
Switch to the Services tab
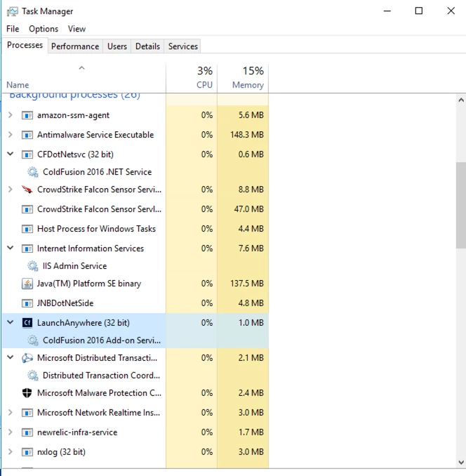point(183,46)
